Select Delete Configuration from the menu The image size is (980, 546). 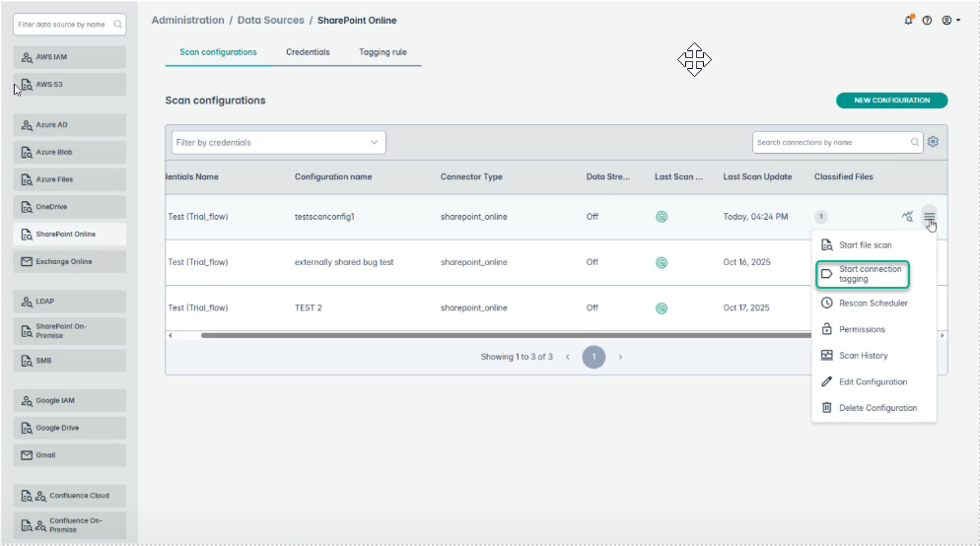pyautogui.click(x=876, y=408)
